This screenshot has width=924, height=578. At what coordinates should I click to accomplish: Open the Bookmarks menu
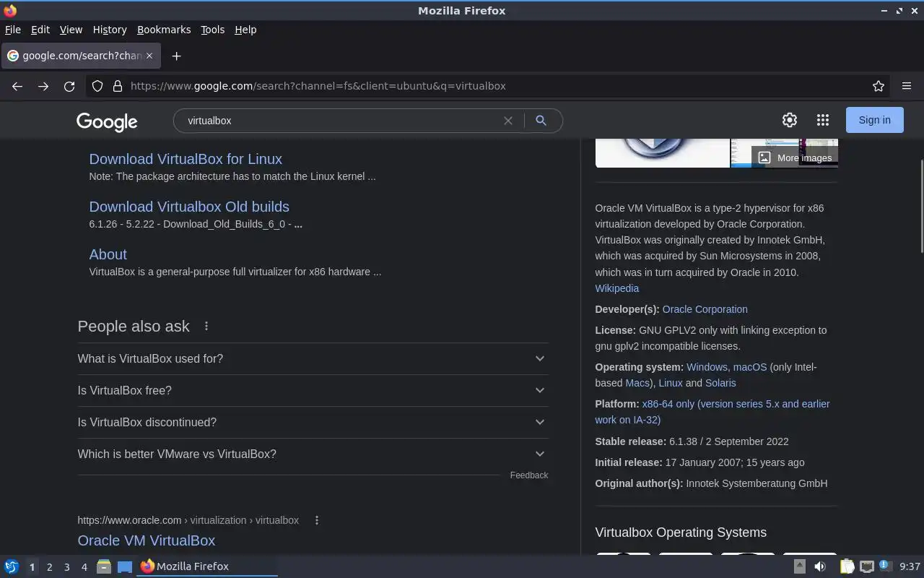tap(164, 30)
